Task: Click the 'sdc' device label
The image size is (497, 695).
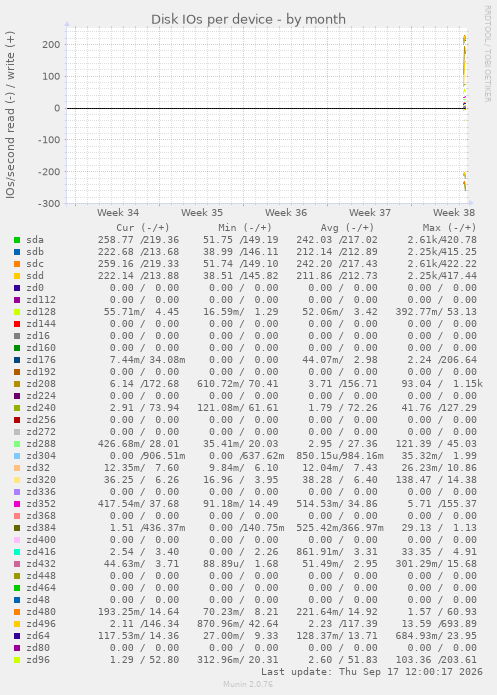Action: pos(35,264)
